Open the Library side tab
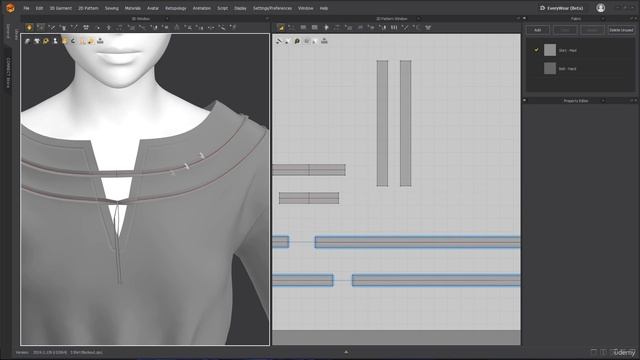Viewport: 640px width, 360px height. [x=17, y=33]
